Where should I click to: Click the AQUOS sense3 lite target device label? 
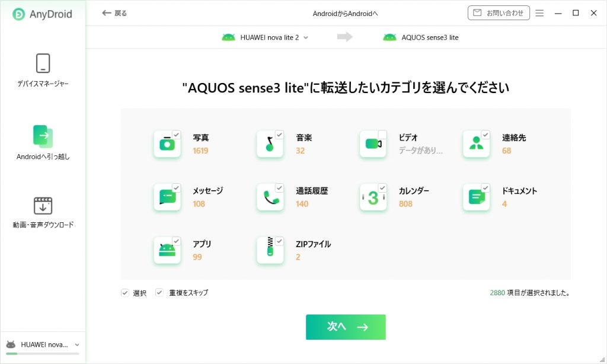430,37
